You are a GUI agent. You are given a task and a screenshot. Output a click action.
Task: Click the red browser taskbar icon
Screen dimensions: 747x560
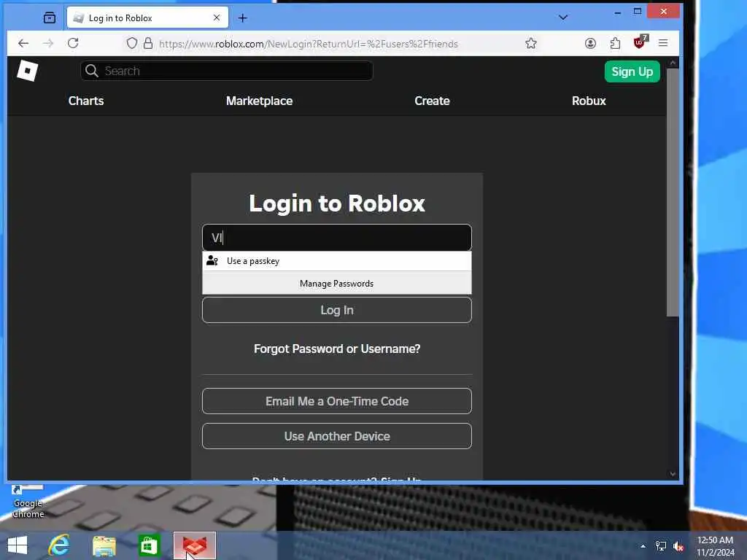pos(194,545)
